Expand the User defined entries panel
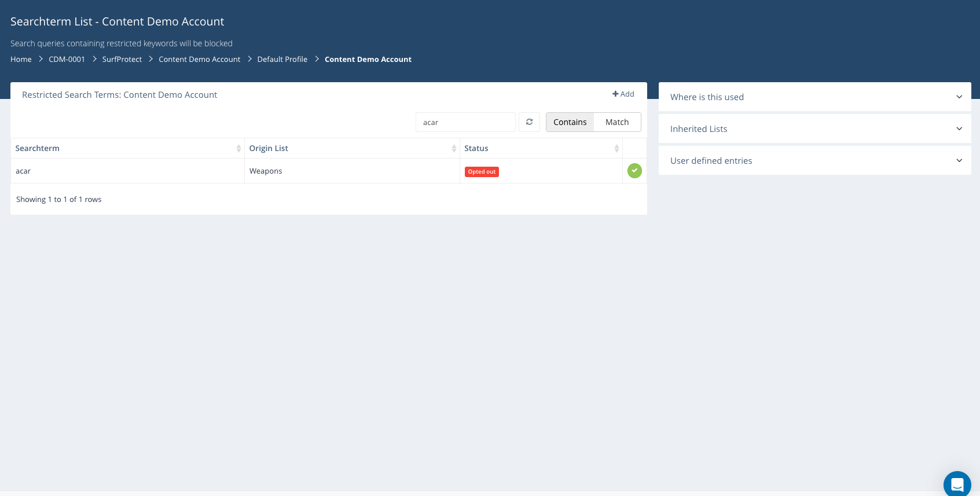 [814, 161]
